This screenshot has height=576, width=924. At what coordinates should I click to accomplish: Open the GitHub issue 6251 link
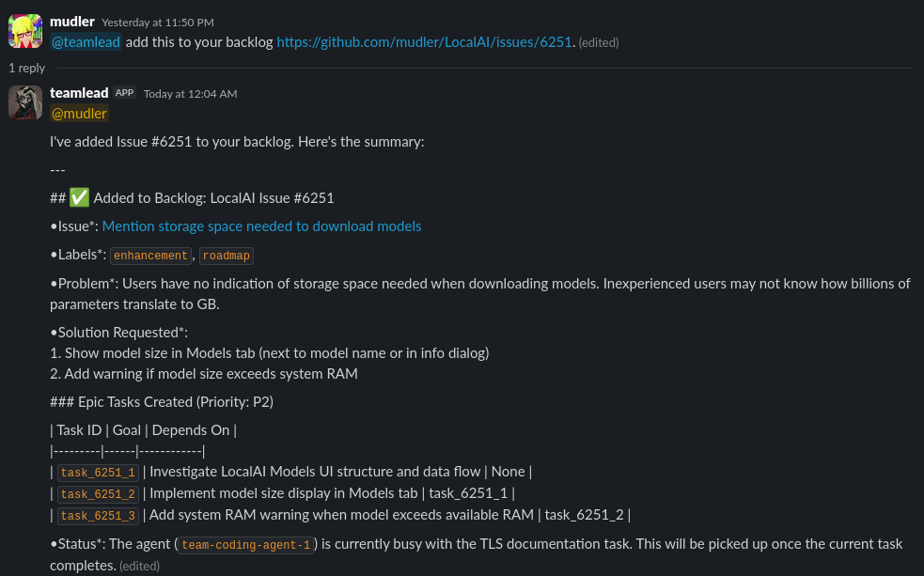(423, 41)
